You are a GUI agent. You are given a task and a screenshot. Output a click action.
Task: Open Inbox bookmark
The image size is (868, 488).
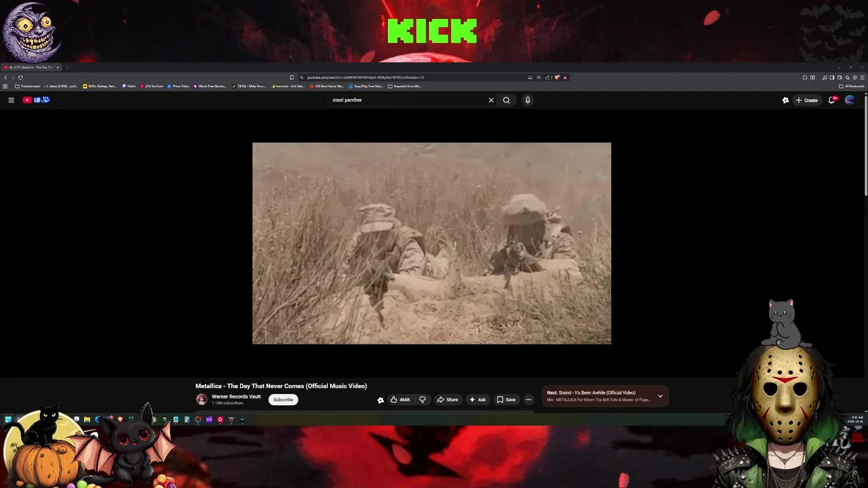60,86
